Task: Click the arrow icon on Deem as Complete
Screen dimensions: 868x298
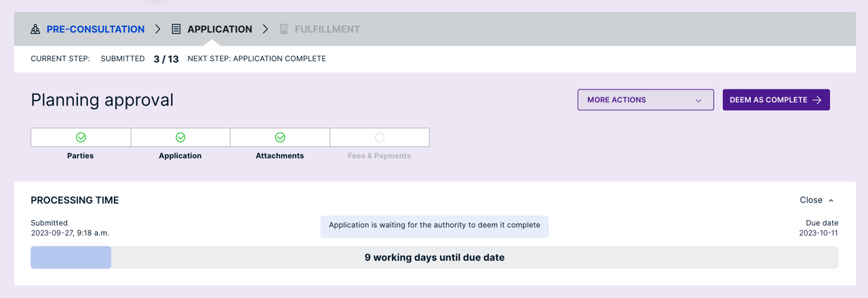Action: (817, 100)
